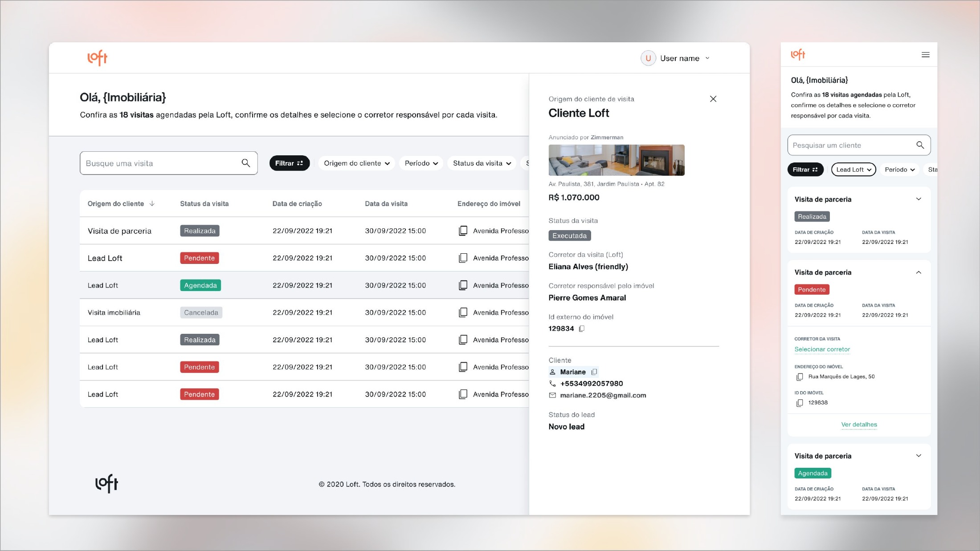Copy address in first Lead Loft Pendente row
This screenshot has height=551, width=980.
point(463,258)
